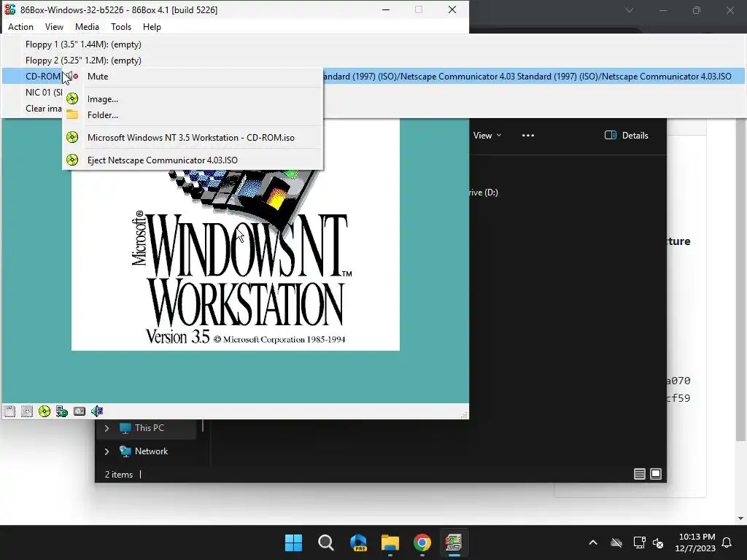Open the Media menu in 86Box
747x560 pixels.
coord(88,27)
